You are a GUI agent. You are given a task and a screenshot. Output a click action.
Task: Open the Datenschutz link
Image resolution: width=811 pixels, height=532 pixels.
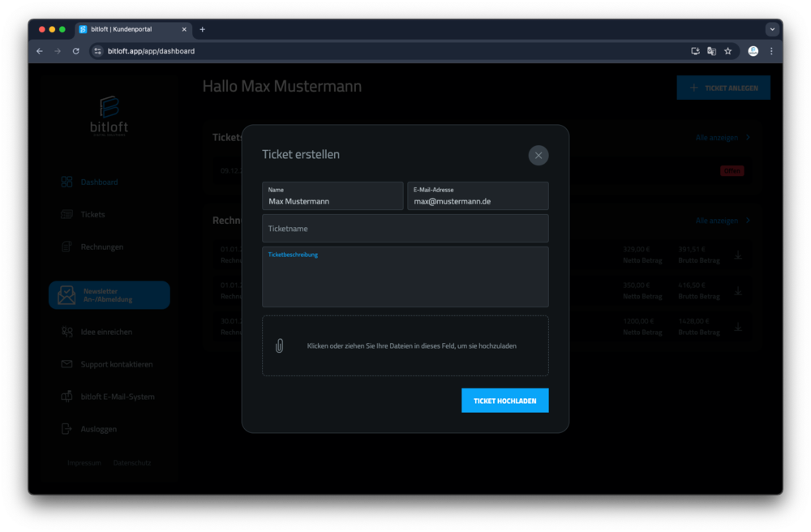coord(132,463)
